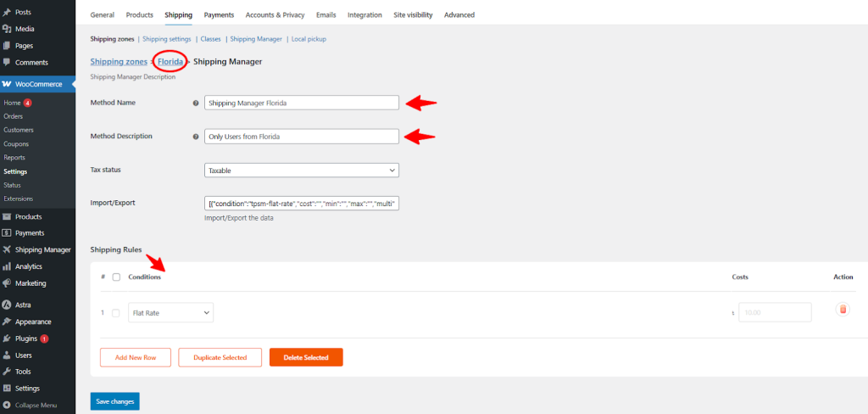Open the Plugins menu in sidebar
Screen dimensions: 868x414
27,338
